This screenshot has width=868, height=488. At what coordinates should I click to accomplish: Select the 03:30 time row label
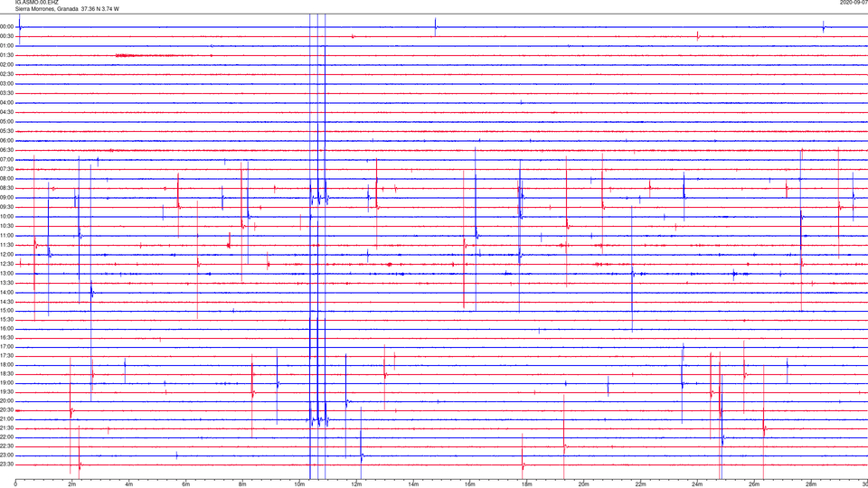[7, 93]
